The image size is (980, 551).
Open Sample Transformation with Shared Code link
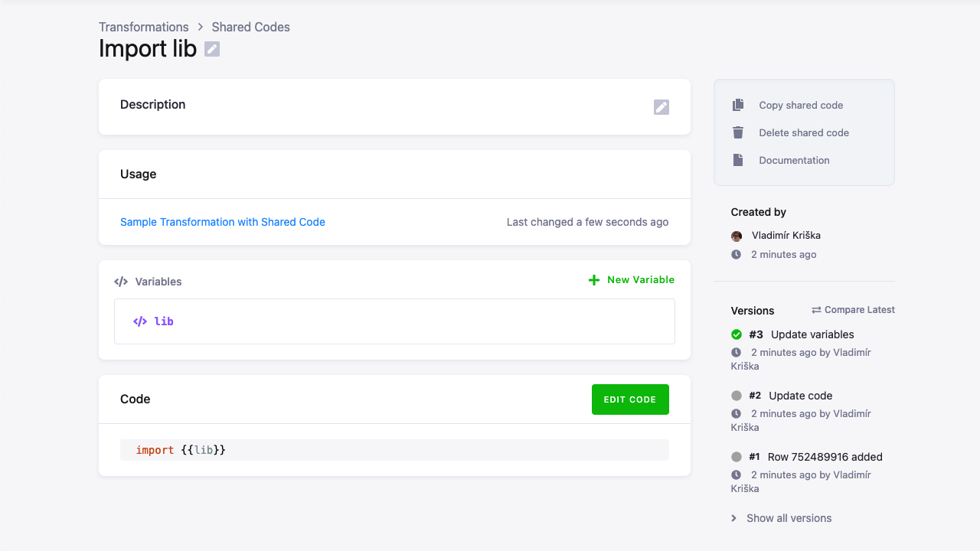click(x=223, y=222)
